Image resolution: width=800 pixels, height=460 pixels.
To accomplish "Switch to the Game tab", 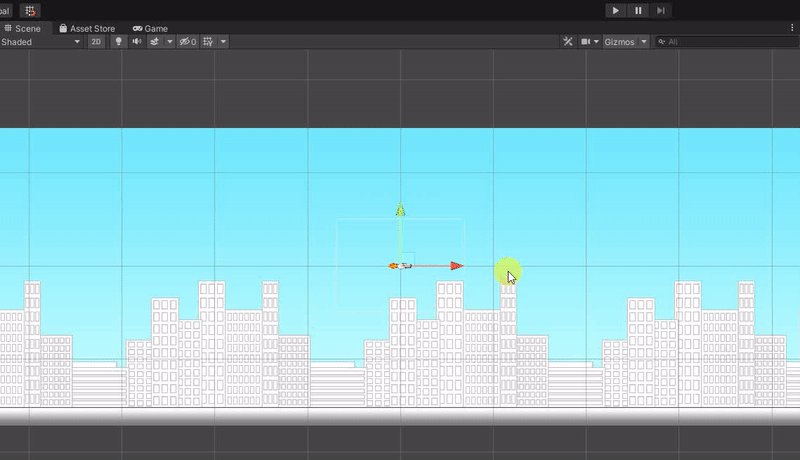I will [x=151, y=29].
